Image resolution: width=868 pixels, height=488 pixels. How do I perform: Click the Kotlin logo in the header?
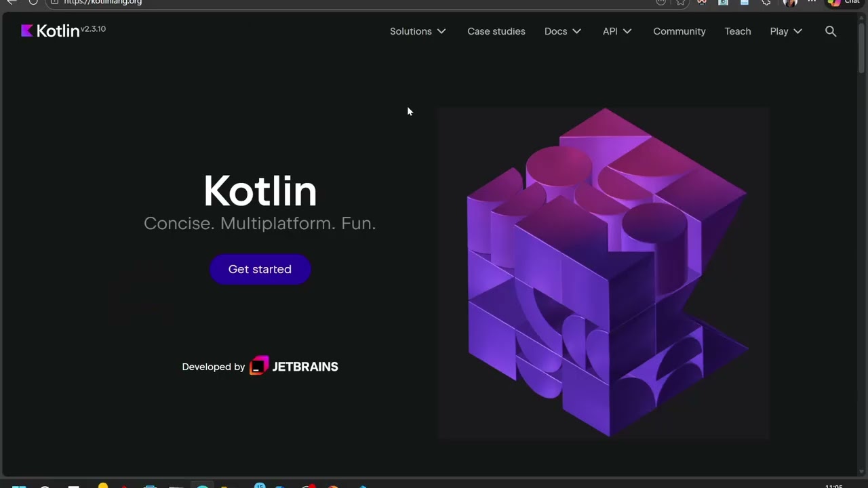50,31
